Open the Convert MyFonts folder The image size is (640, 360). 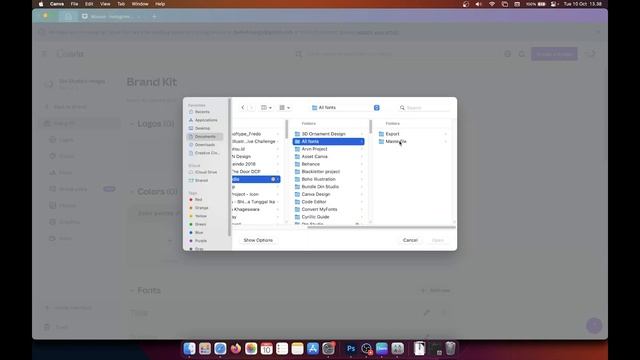328,209
